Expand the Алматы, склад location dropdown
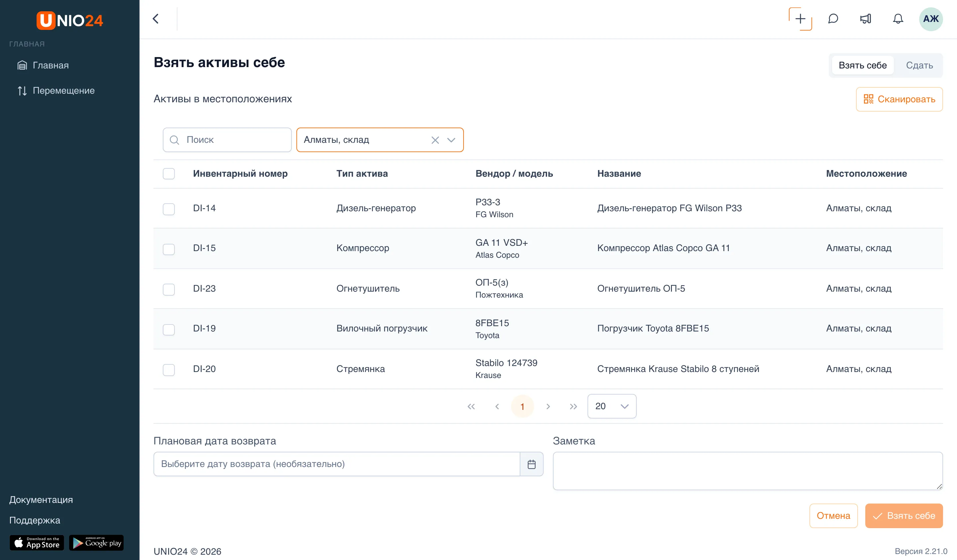 tap(451, 140)
